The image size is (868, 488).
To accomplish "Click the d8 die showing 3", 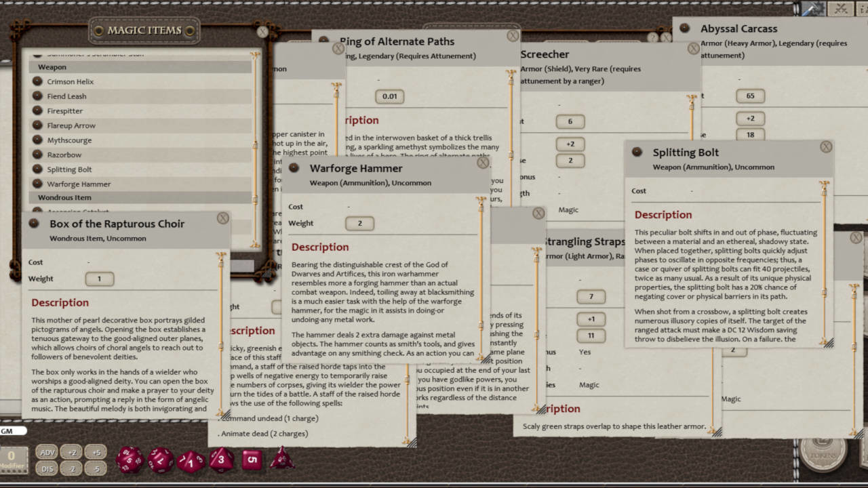I will [221, 460].
